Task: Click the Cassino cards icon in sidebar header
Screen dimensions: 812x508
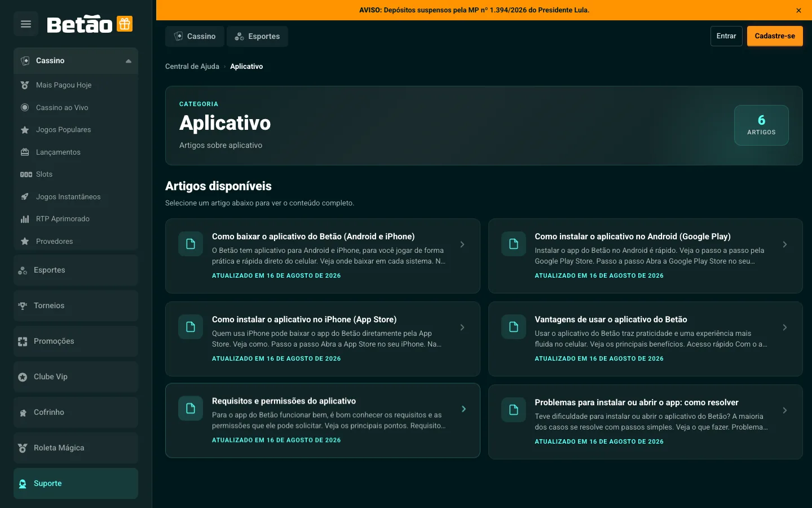Action: pos(25,61)
